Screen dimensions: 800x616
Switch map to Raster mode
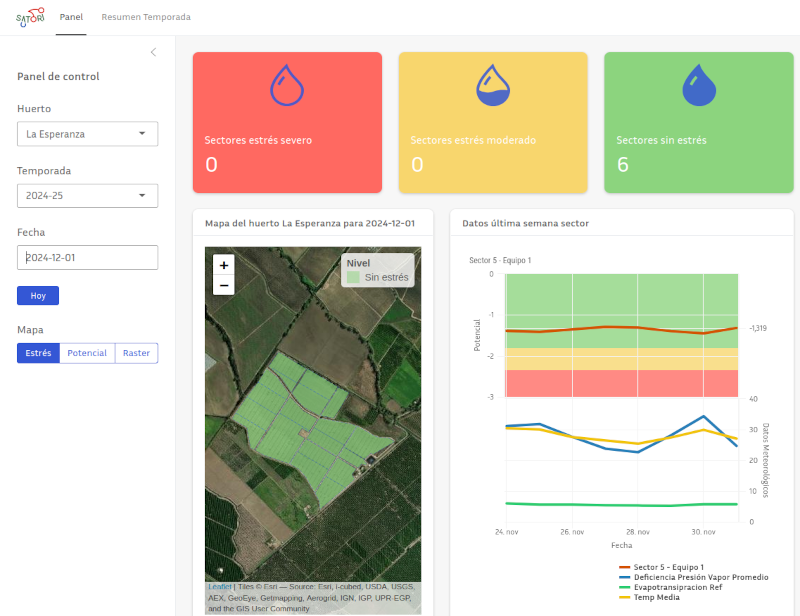point(136,353)
